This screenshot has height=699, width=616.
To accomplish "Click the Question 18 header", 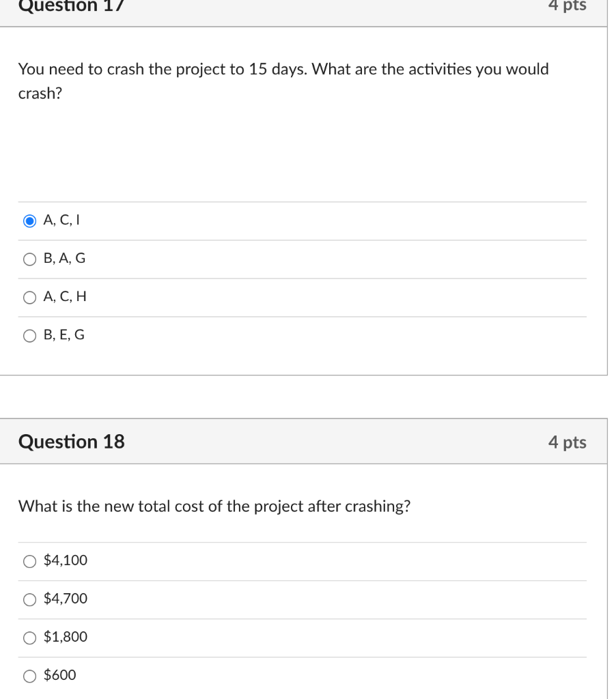I will point(71,442).
